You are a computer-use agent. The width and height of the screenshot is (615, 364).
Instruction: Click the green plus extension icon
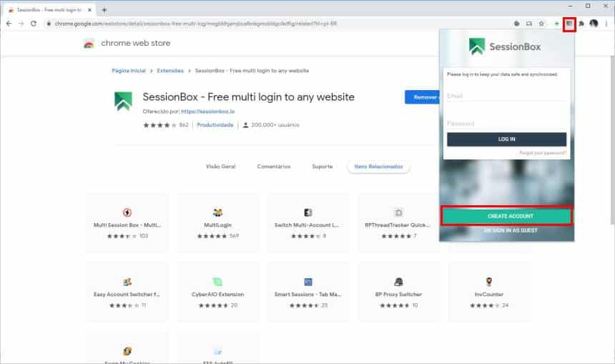pos(556,24)
